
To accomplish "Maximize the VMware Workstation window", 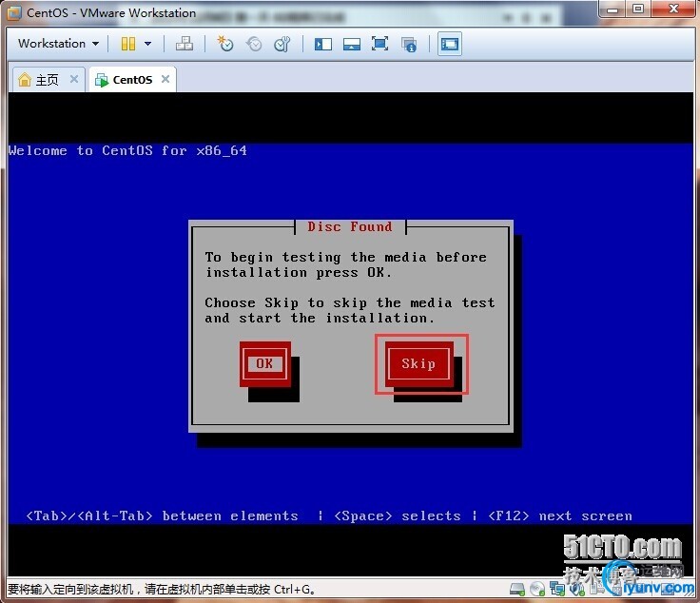I will (638, 9).
